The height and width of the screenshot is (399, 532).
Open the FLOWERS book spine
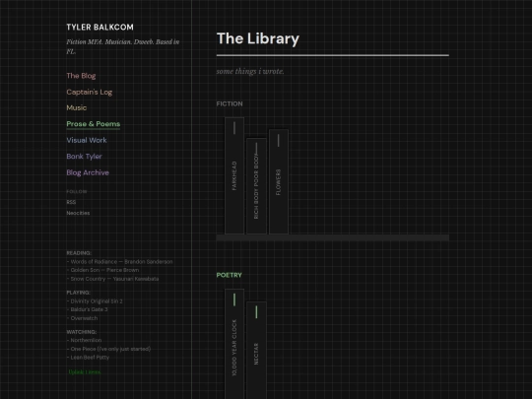(x=279, y=181)
